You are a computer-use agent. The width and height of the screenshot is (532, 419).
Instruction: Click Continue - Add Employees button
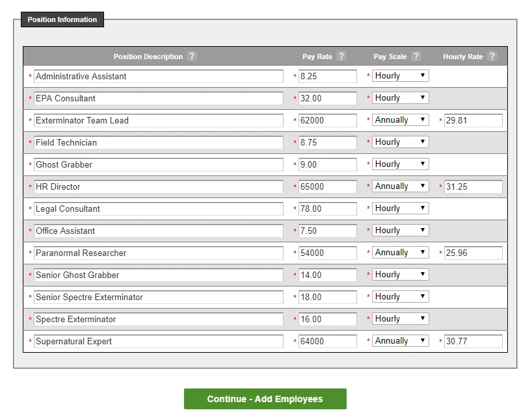[x=265, y=399]
